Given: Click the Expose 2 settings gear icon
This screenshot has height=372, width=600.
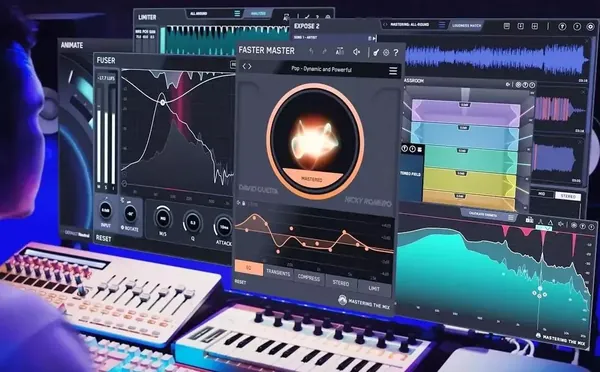Looking at the screenshot, I should click(x=590, y=27).
